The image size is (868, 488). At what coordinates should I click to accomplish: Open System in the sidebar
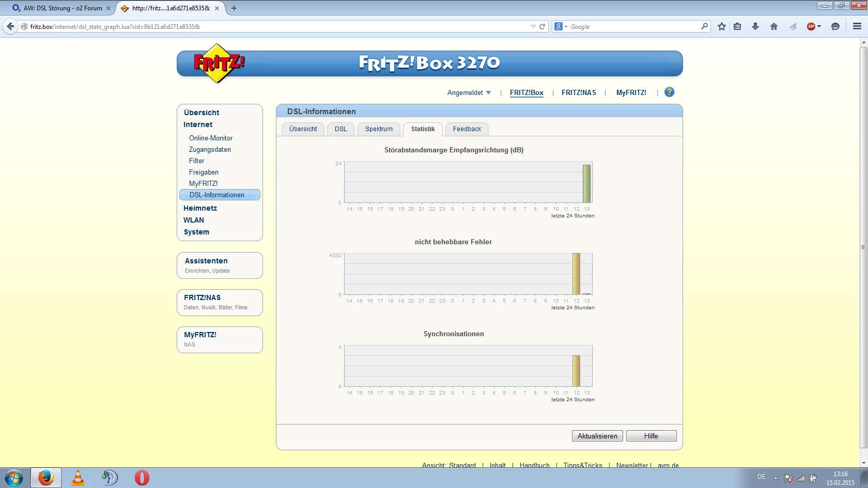196,232
